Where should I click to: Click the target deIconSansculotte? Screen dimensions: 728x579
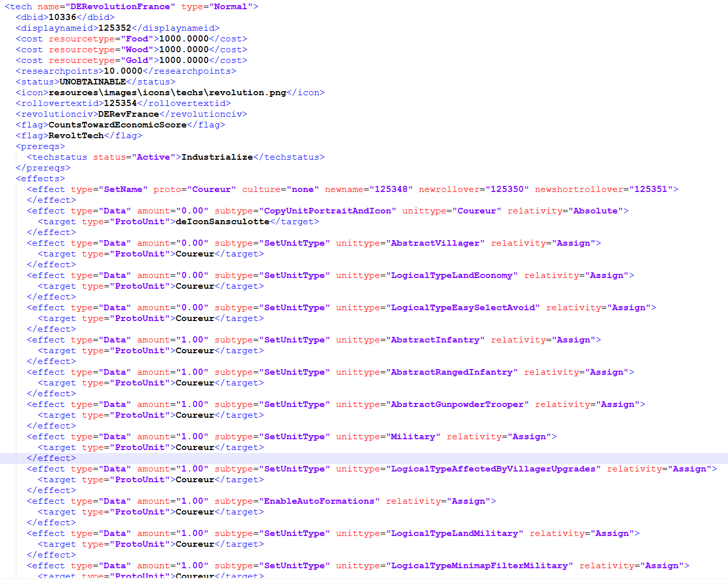coord(223,222)
